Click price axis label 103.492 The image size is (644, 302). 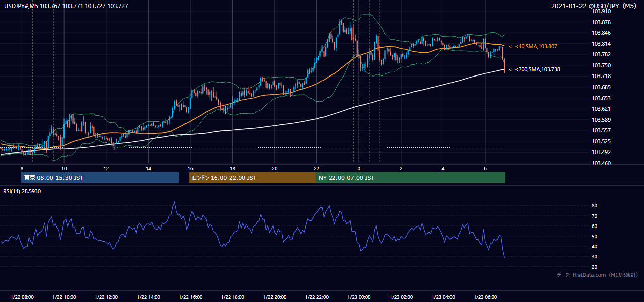(601, 152)
